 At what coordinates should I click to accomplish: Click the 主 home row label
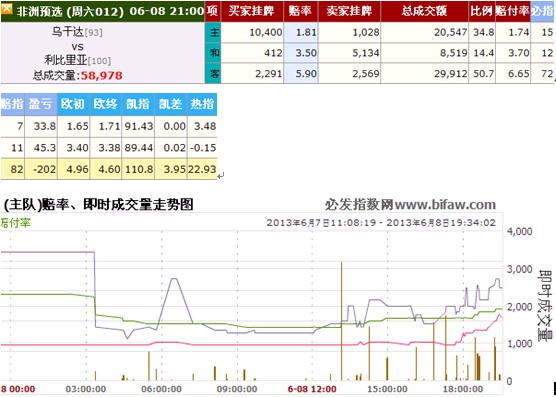pos(213,33)
